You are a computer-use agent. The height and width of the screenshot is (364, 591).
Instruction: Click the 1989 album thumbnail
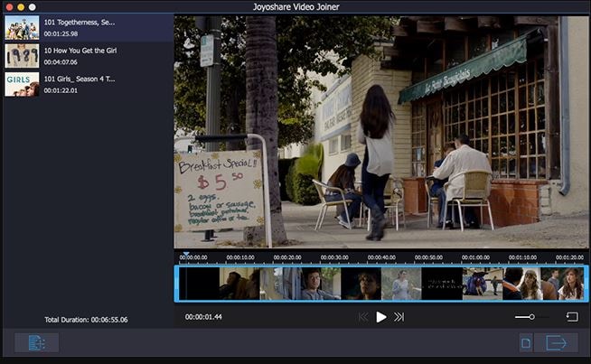[22, 56]
